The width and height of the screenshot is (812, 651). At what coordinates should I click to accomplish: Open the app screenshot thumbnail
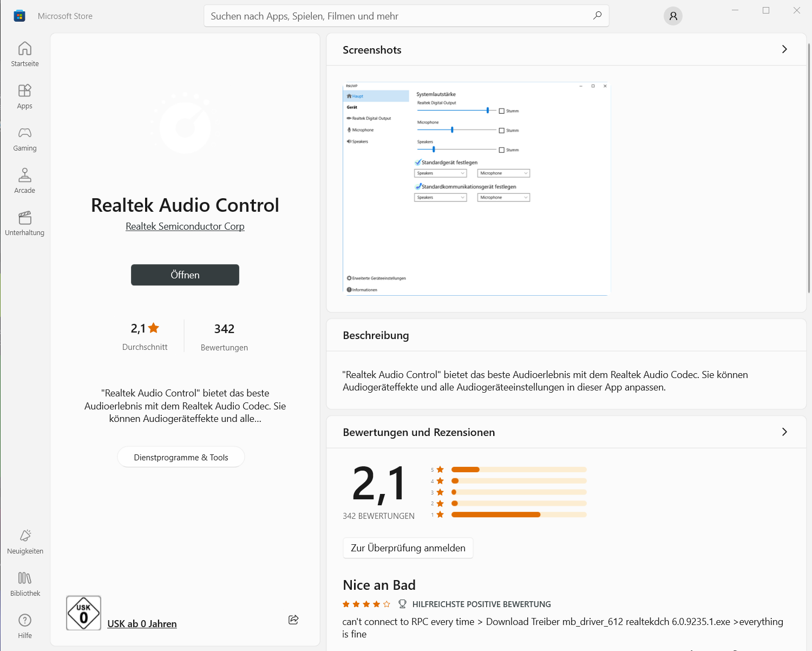(477, 188)
